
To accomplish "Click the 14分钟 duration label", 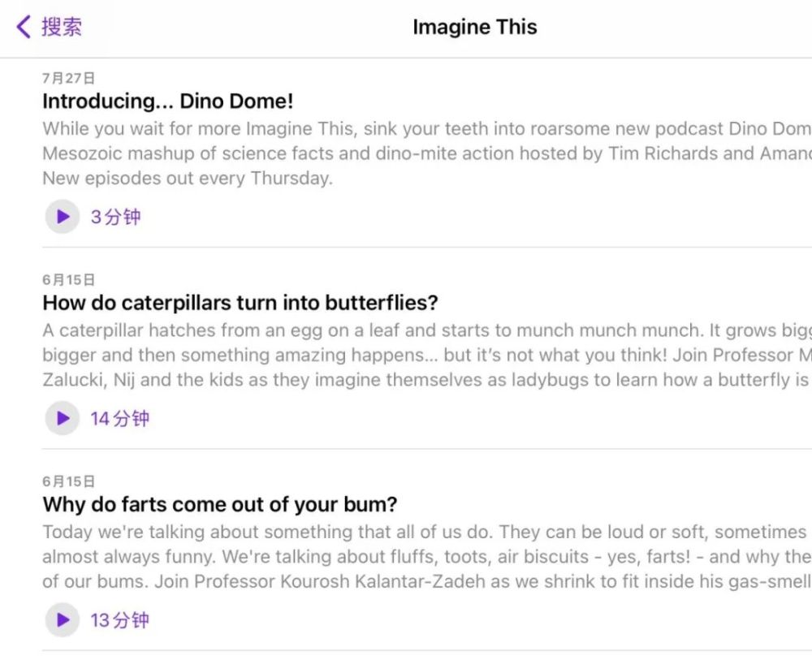I will tap(119, 418).
